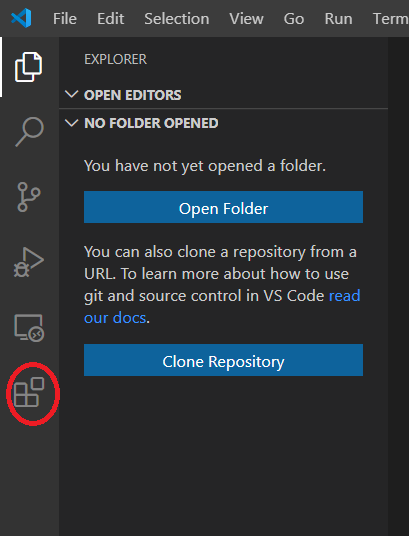Click the VS Code logo icon

point(21,18)
